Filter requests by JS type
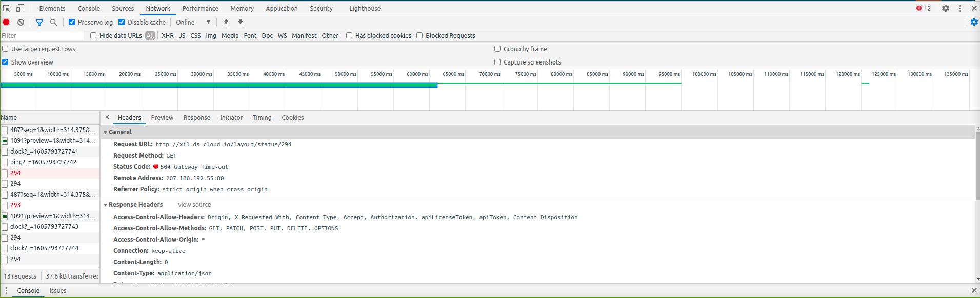Screen dimensions: 980x298 tap(182, 35)
